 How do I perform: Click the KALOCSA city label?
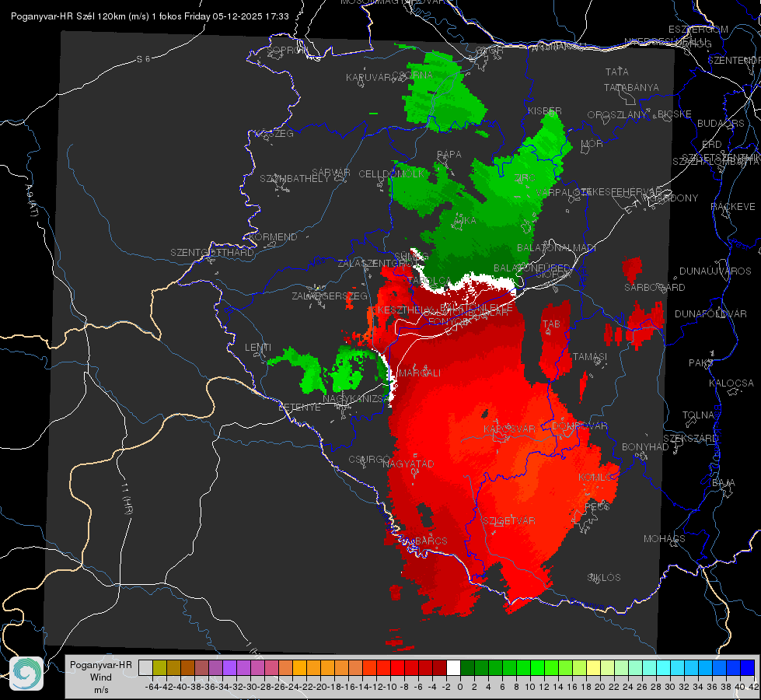(x=731, y=383)
